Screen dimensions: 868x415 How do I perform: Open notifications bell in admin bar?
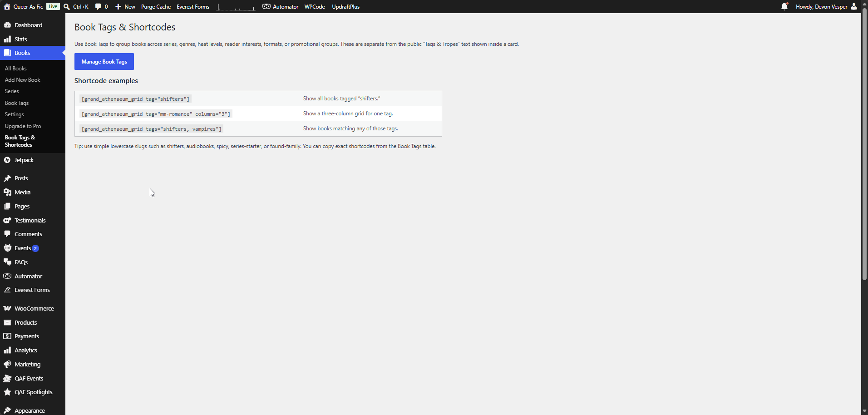click(784, 6)
